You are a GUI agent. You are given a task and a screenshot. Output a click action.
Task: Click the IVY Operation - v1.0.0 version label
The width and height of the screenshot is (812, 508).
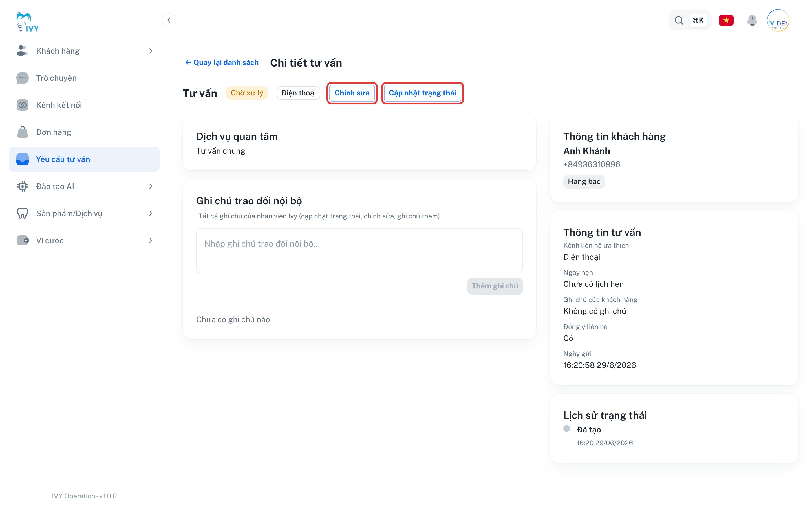[x=84, y=496]
